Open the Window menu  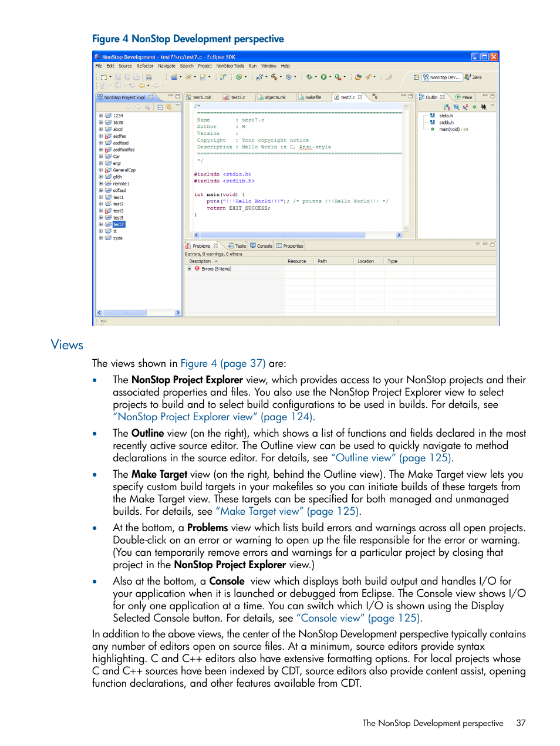click(x=269, y=66)
